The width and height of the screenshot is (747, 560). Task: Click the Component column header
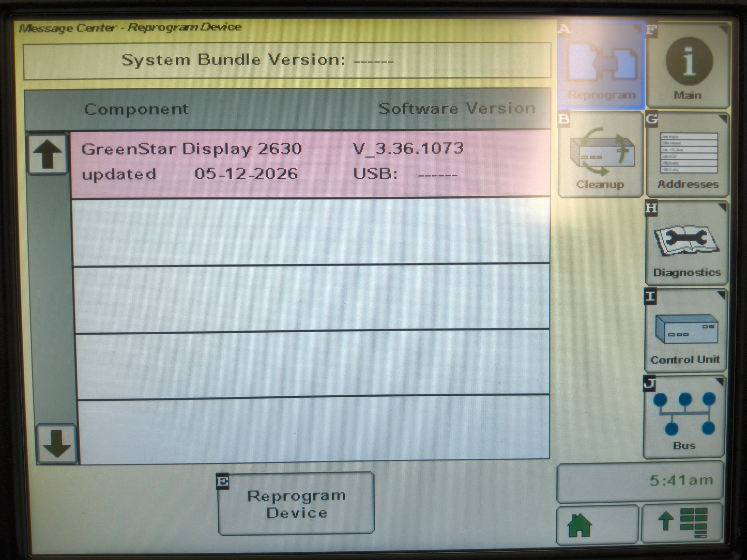[x=136, y=109]
